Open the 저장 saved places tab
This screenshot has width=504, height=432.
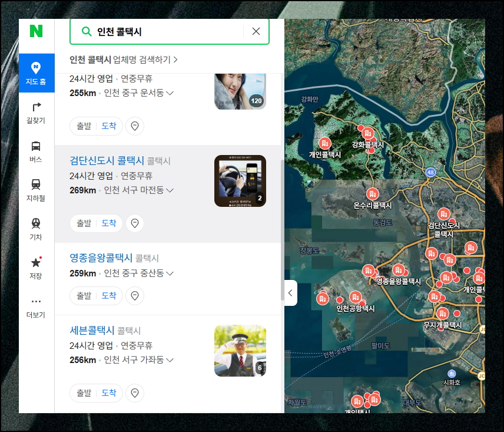click(36, 268)
